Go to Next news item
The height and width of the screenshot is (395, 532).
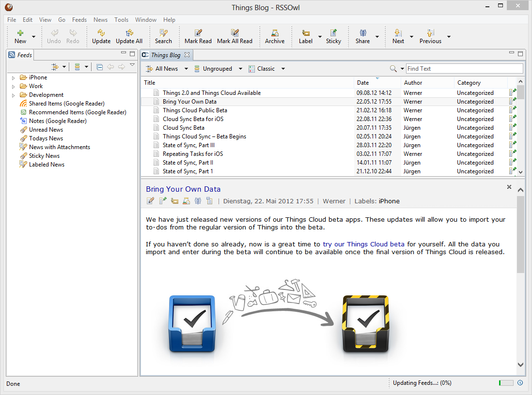398,36
